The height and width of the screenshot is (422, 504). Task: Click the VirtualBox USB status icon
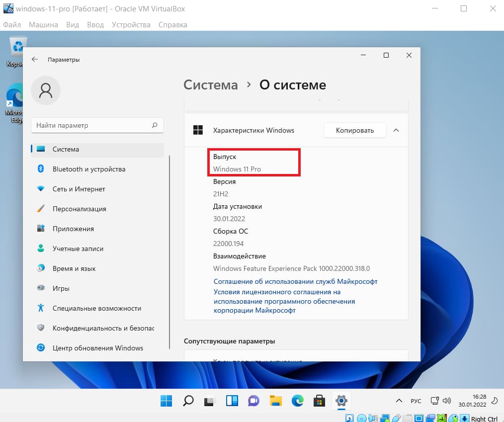[396, 418]
